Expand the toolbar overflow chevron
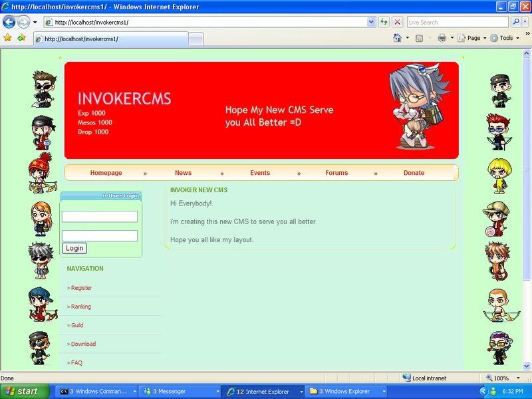Viewport: 532px width, 399px height. pos(527,34)
